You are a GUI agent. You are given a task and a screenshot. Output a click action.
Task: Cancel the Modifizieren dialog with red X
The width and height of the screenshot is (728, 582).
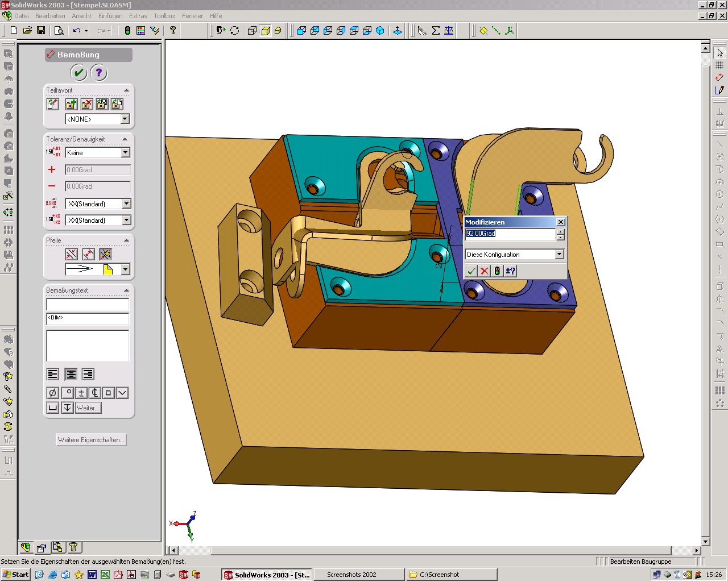tap(484, 271)
